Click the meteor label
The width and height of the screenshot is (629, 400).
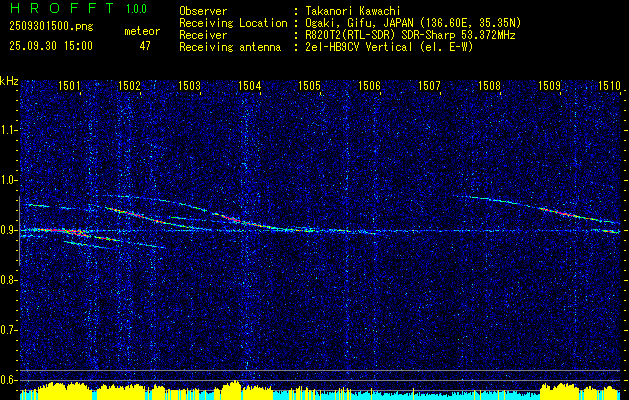coord(142,31)
